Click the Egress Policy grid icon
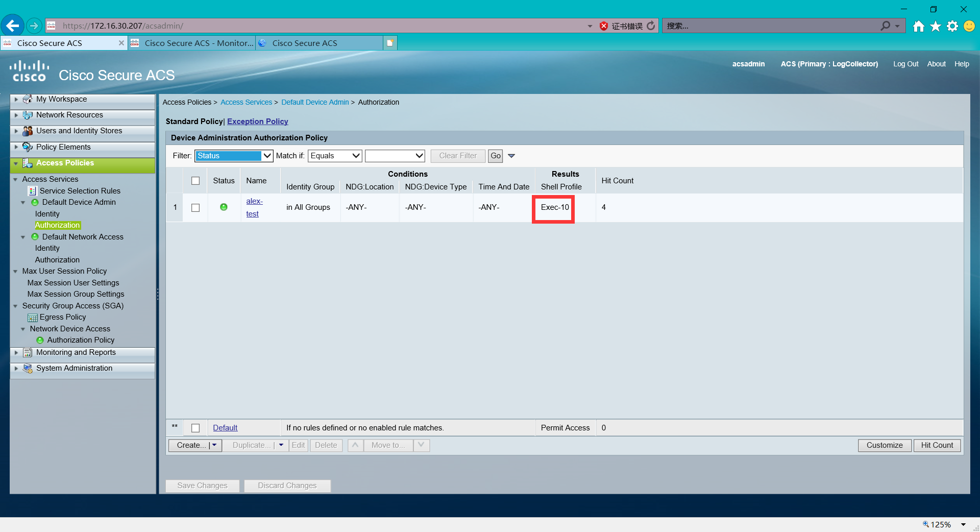 tap(33, 318)
